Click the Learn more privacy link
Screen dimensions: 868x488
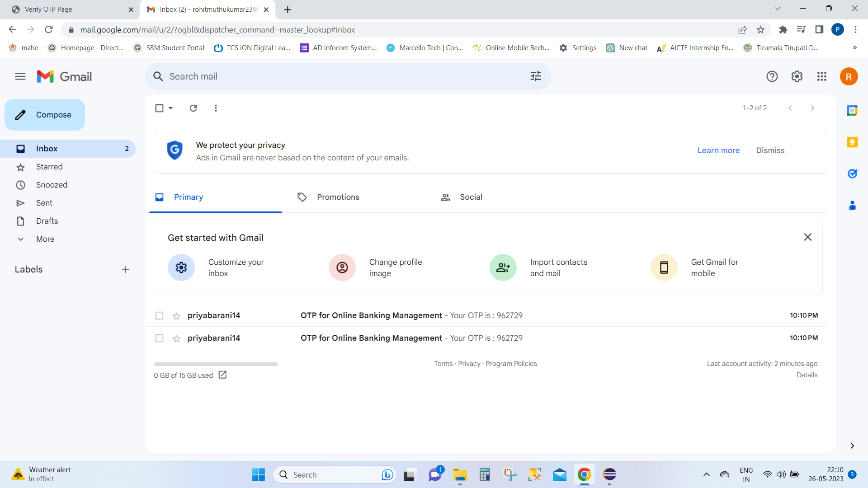coord(718,150)
